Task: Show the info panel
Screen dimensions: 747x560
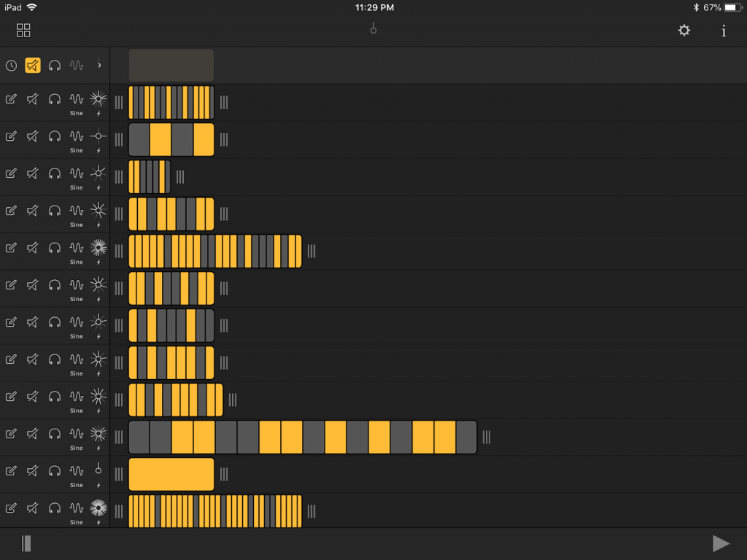Action: (723, 31)
